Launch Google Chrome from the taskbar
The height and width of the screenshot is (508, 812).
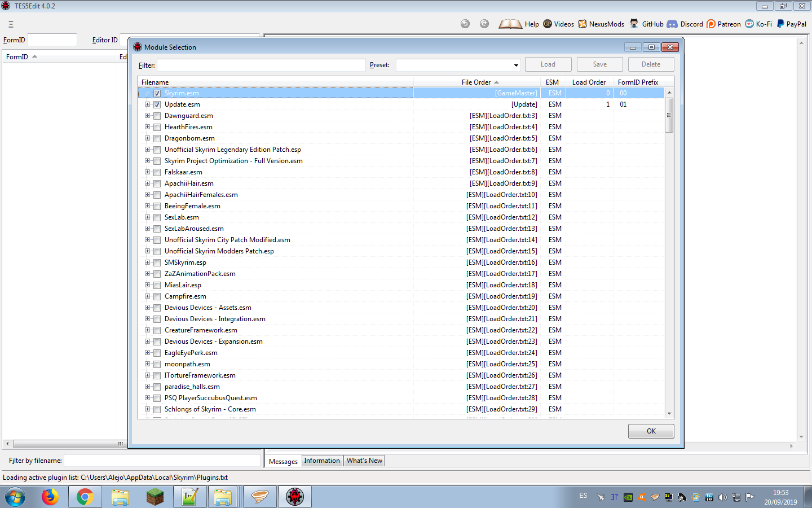(85, 497)
